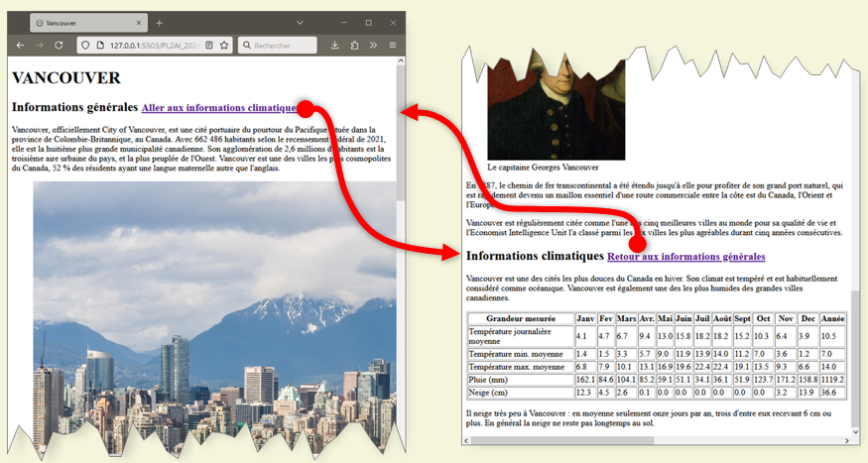Bookmark this page with star icon
The height and width of the screenshot is (463, 868).
[224, 46]
